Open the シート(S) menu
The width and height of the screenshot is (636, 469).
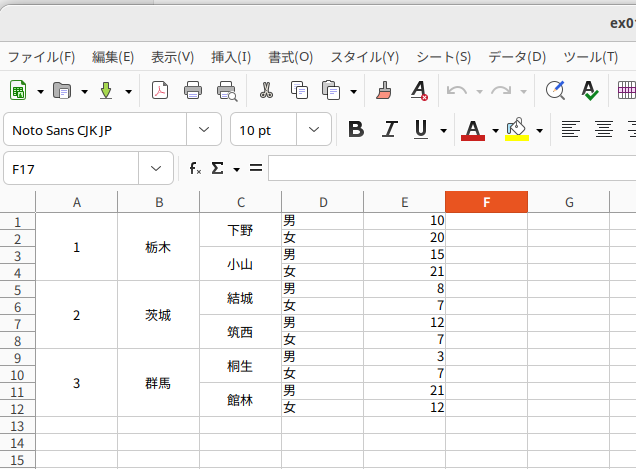[x=444, y=57]
